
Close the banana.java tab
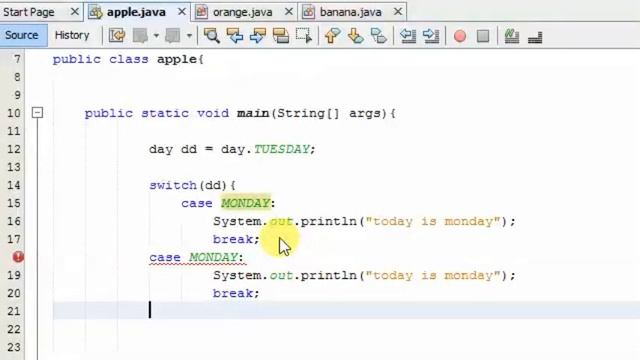pyautogui.click(x=398, y=12)
